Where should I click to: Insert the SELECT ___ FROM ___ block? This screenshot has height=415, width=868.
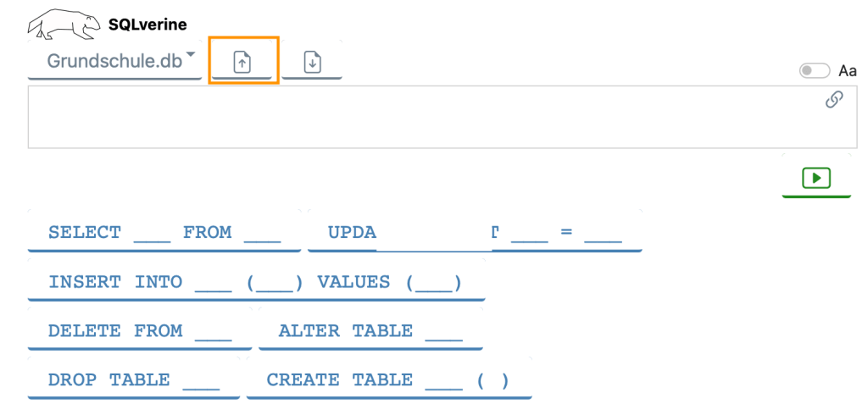[x=164, y=233]
